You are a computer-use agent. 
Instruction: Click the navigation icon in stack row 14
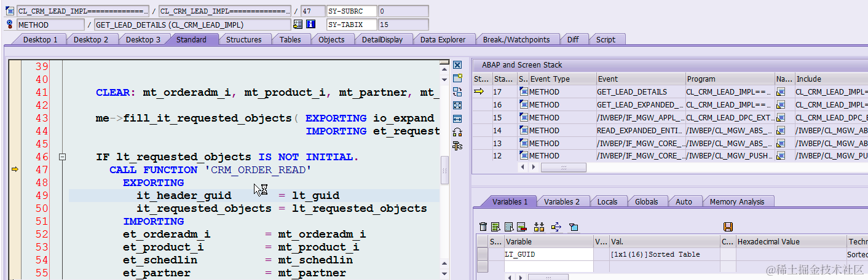(x=781, y=130)
